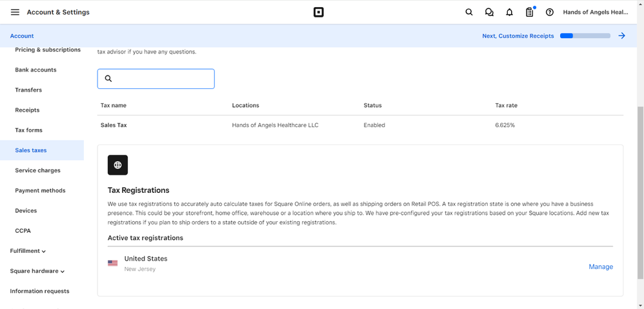
Task: Click Next, Customize Receipts link
Action: (x=518, y=36)
